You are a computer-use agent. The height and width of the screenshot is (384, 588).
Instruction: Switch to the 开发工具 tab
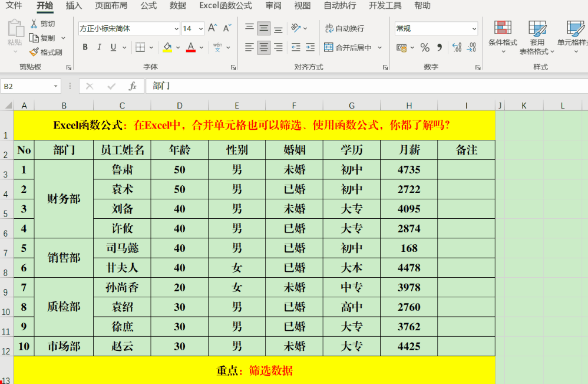pos(385,5)
